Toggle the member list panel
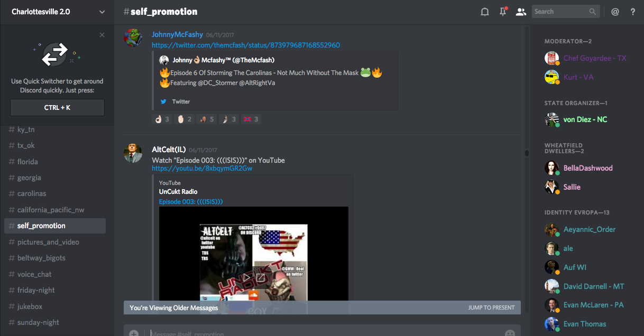This screenshot has width=644, height=336. (x=521, y=12)
